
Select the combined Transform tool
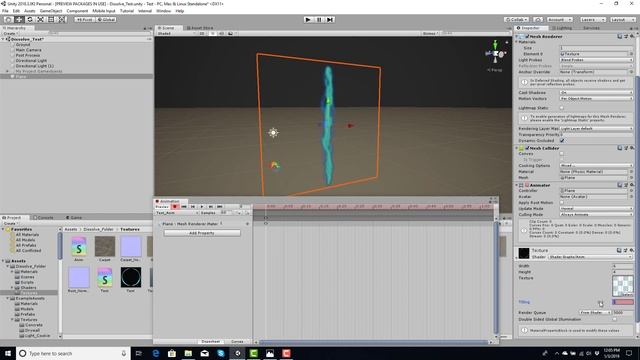pos(61,20)
